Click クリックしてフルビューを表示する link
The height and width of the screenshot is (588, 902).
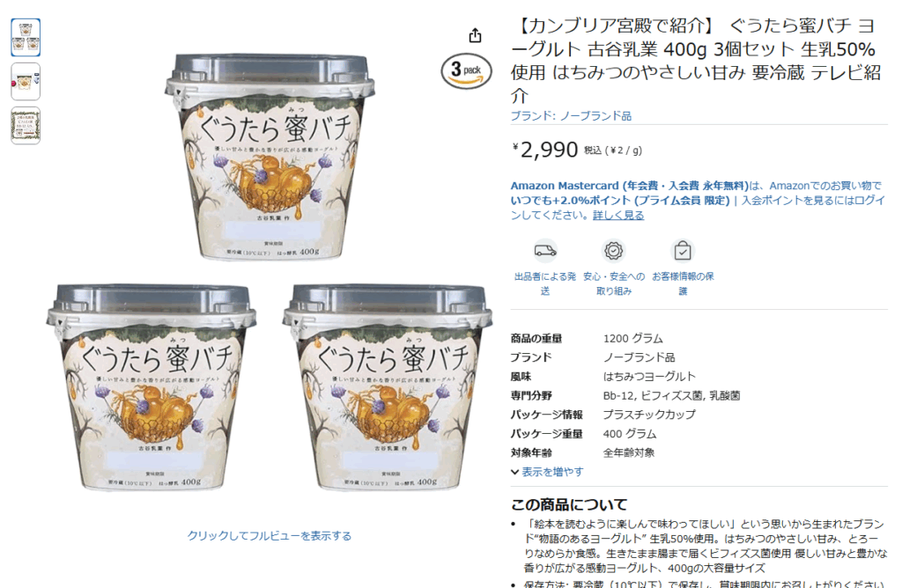270,536
